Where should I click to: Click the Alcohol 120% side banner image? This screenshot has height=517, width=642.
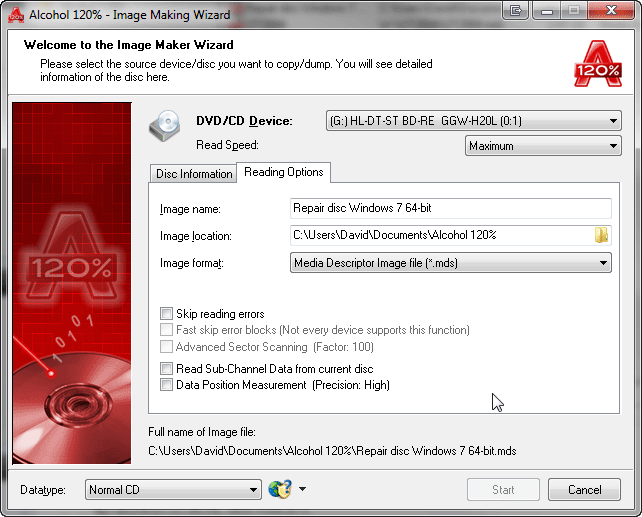72,283
